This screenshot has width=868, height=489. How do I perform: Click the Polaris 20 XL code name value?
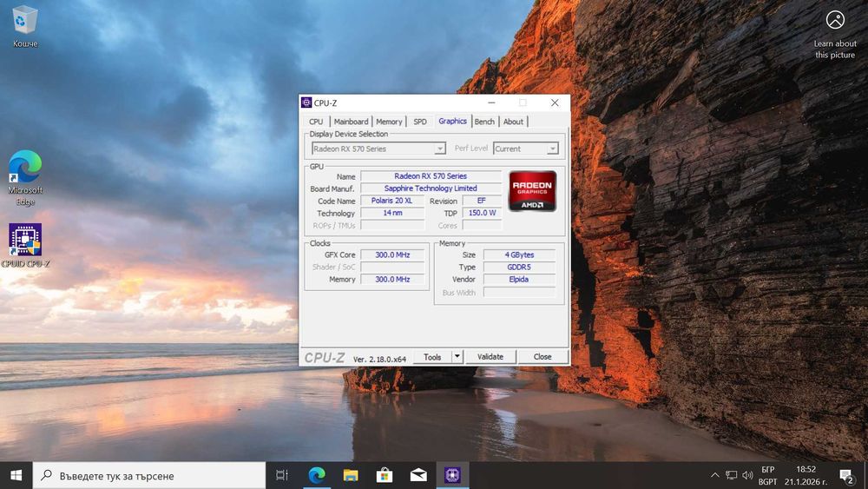pyautogui.click(x=392, y=201)
